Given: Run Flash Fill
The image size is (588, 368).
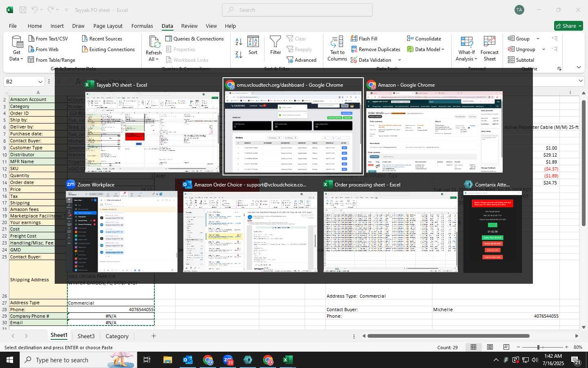Looking at the screenshot, I should [364, 38].
